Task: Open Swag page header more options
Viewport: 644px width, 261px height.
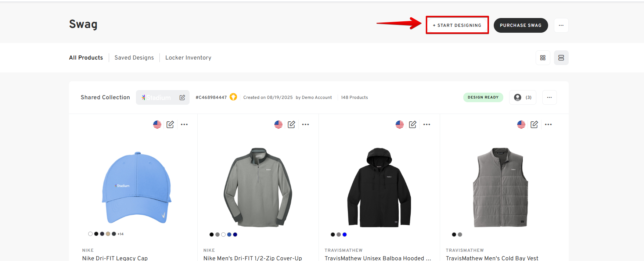Action: (561, 25)
